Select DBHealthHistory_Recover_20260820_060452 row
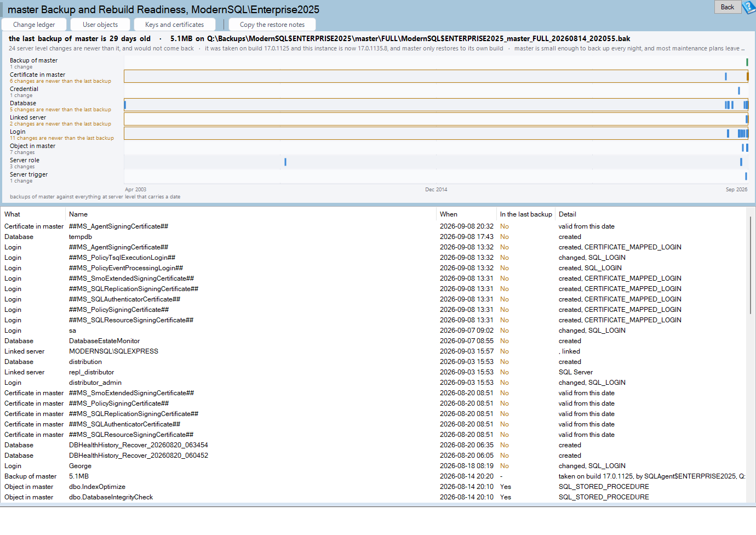756x535 pixels. (374, 456)
